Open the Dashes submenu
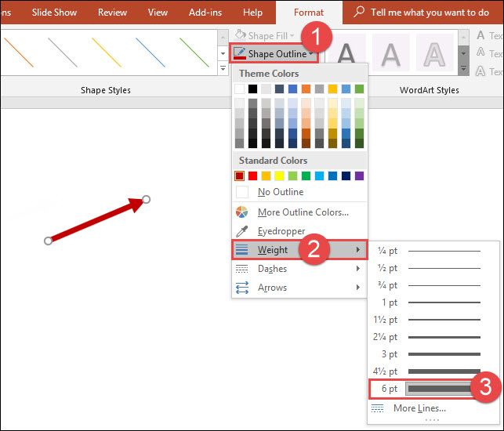This screenshot has height=431, width=504. pyautogui.click(x=299, y=268)
